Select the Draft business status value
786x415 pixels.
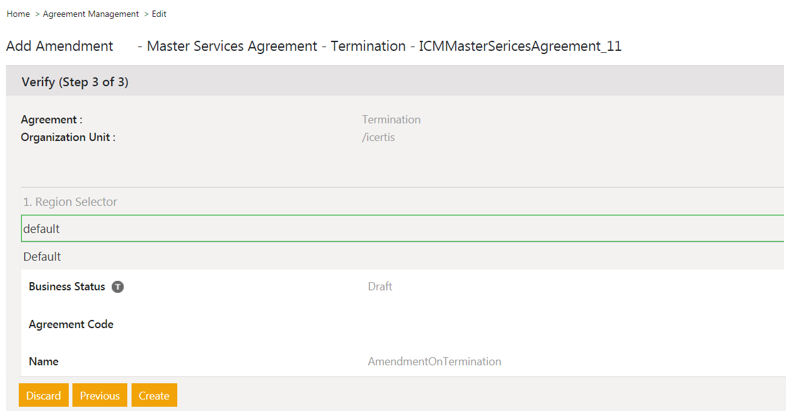pos(380,287)
